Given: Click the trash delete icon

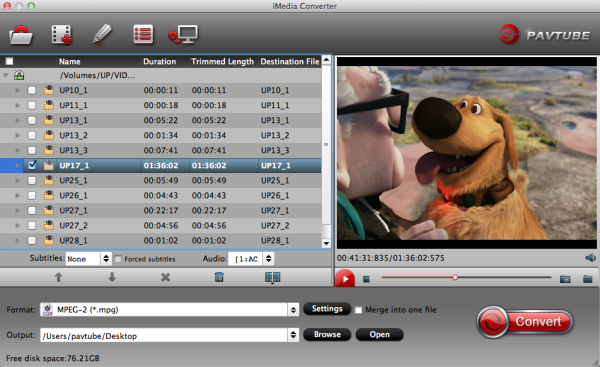Looking at the screenshot, I should click(219, 277).
